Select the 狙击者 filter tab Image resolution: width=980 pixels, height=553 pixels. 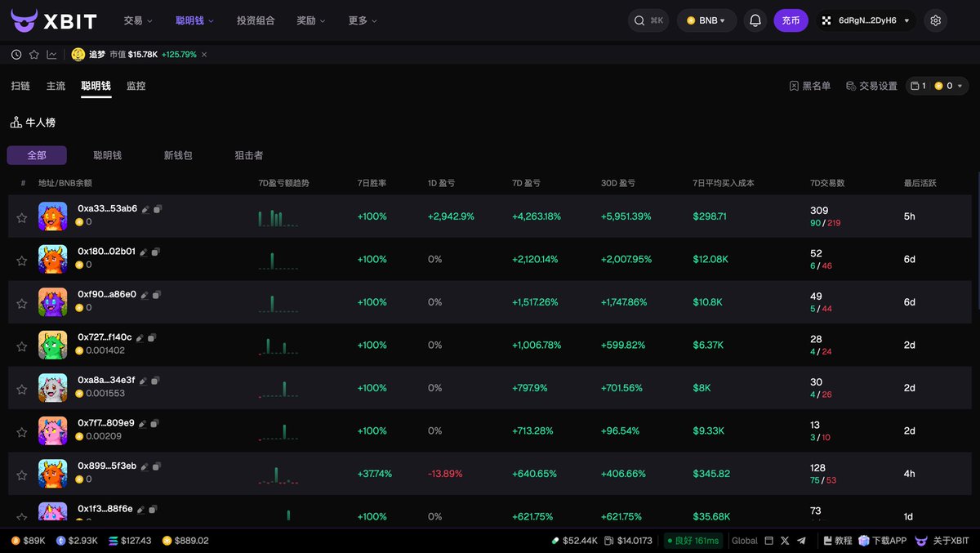click(249, 155)
